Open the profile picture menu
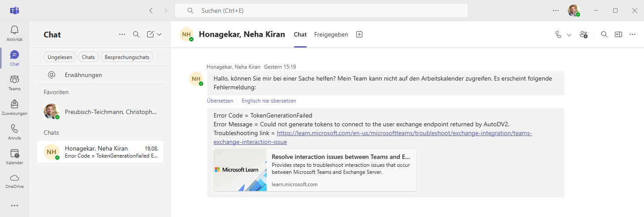Viewport: 644px width, 217px height. pyautogui.click(x=573, y=11)
